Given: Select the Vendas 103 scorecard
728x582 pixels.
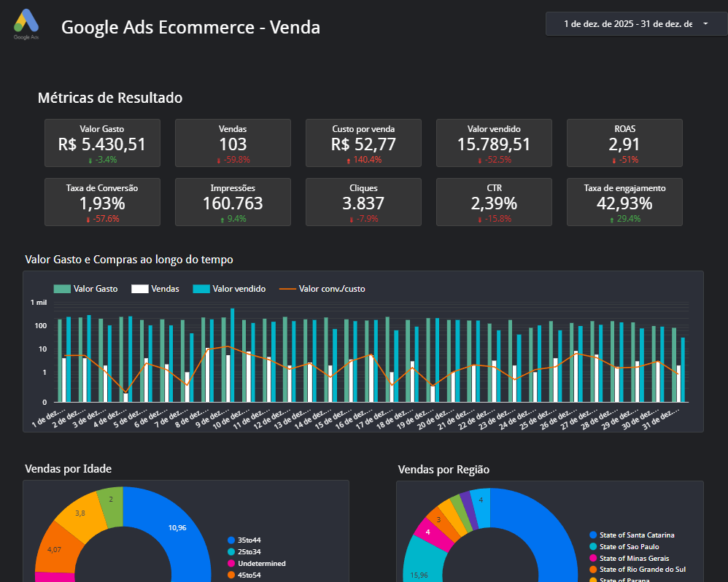Looking at the screenshot, I should pyautogui.click(x=233, y=143).
